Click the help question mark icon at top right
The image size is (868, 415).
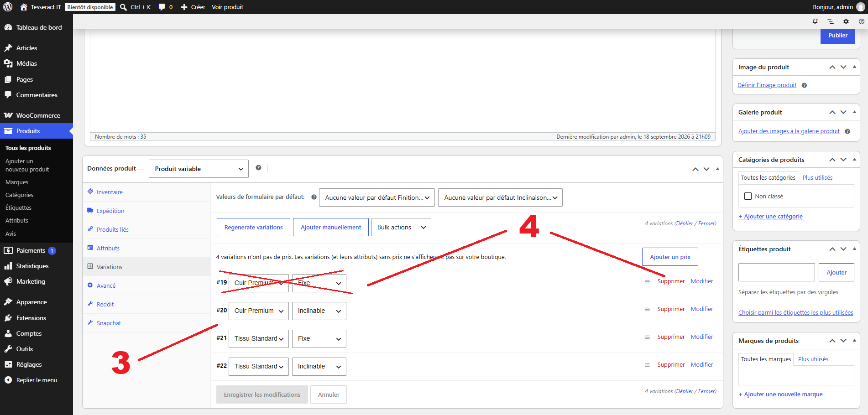pos(862,21)
